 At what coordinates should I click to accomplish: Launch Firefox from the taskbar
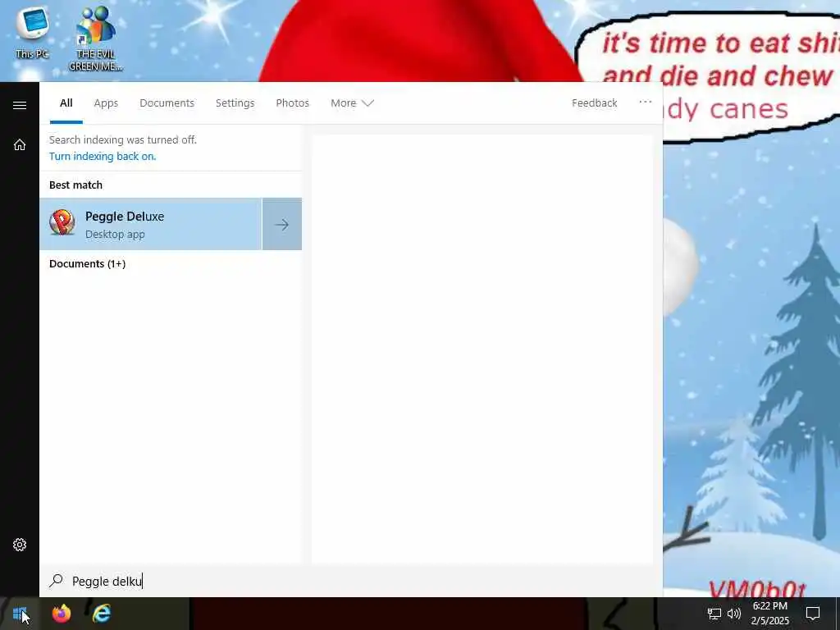61,614
